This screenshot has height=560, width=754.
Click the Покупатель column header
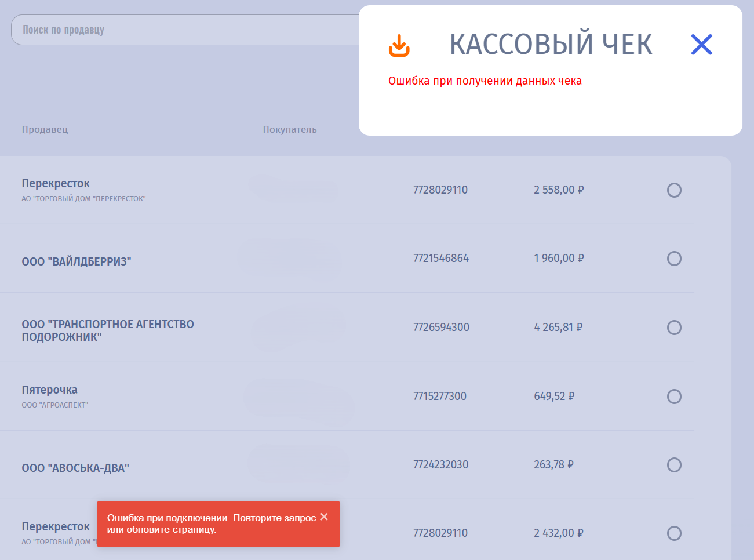coord(290,129)
